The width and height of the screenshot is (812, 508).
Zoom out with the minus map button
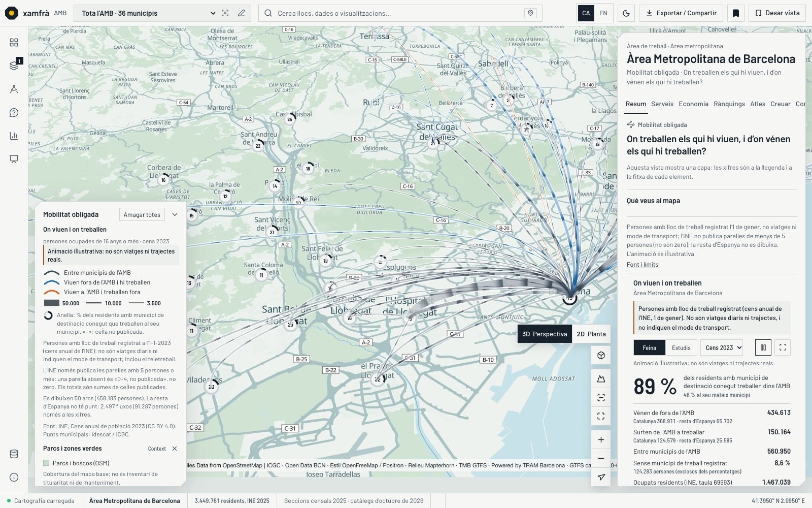coord(601,458)
